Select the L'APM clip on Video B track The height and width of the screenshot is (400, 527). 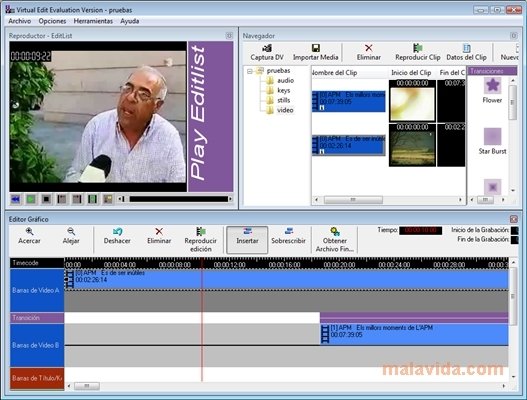coord(414,334)
